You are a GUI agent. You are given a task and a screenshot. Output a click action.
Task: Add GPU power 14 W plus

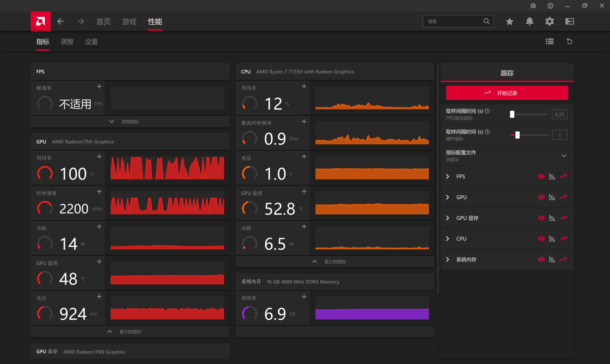pyautogui.click(x=99, y=226)
